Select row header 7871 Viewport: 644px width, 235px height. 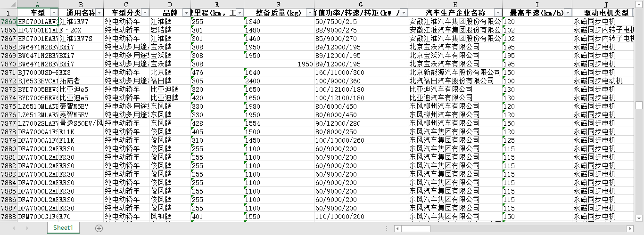[8, 72]
